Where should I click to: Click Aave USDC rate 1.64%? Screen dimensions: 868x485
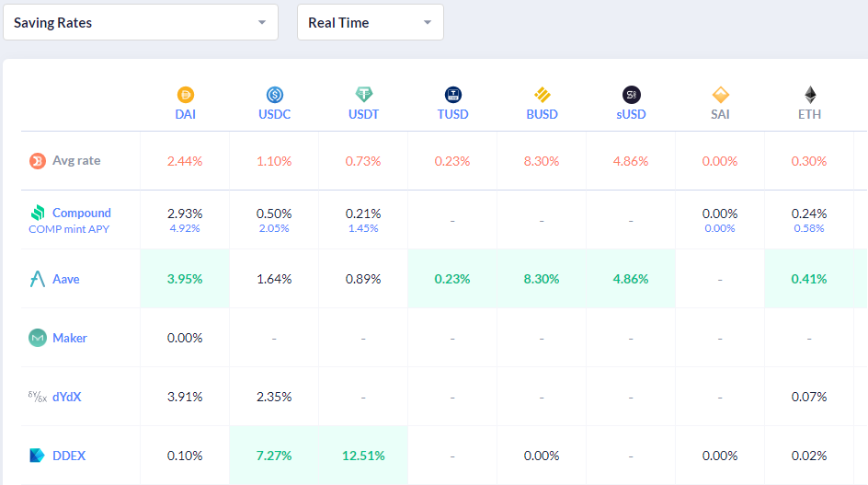(x=274, y=279)
